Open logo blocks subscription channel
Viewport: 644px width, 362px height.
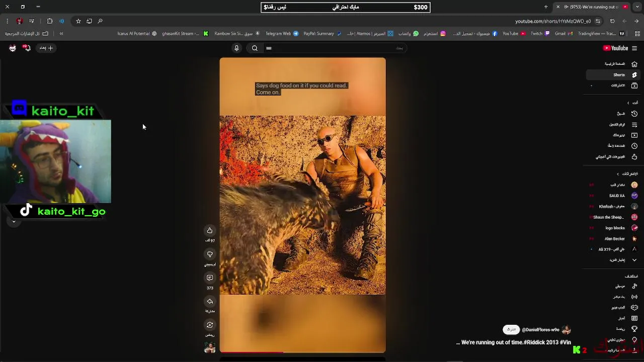(x=614, y=228)
